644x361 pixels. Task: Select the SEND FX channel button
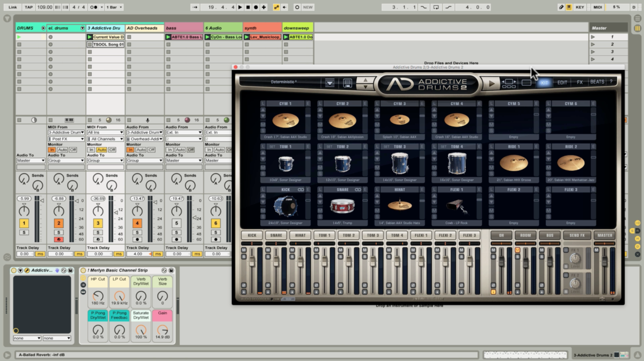click(577, 235)
